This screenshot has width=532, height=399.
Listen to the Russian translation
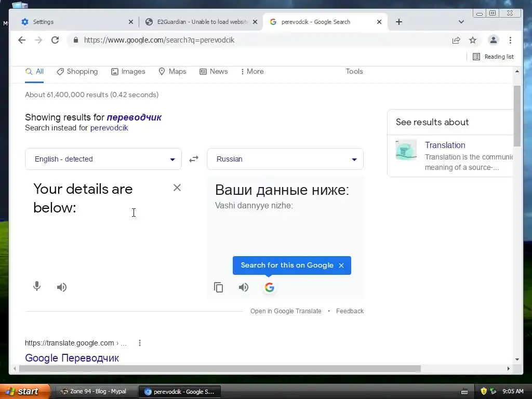pyautogui.click(x=244, y=287)
